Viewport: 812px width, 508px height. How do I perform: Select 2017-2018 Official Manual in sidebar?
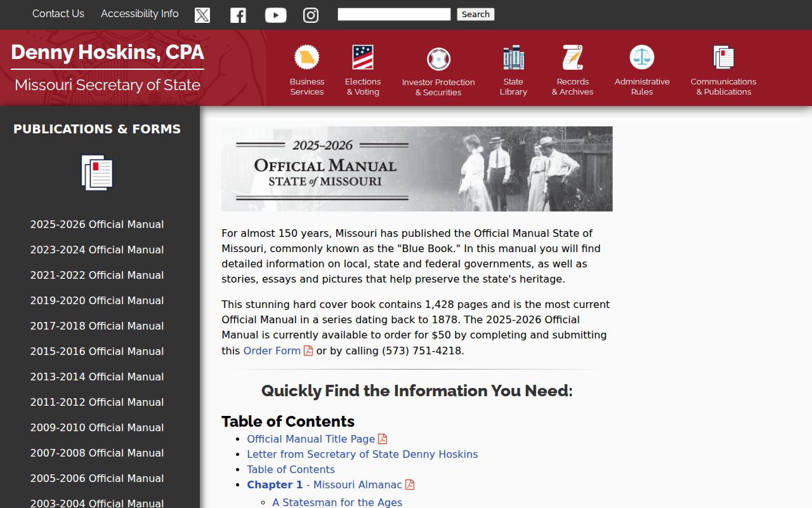(97, 326)
